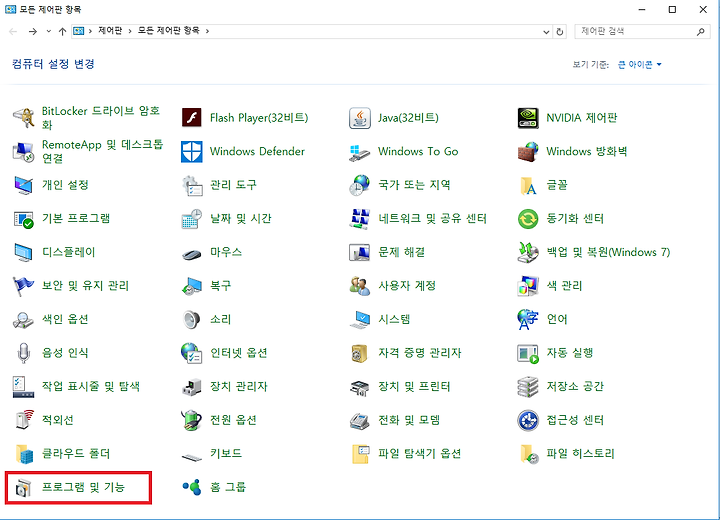This screenshot has height=520, width=720.
Task: Click the RemoteApp 및 데스크톱 연결 icon
Action: pos(23,151)
